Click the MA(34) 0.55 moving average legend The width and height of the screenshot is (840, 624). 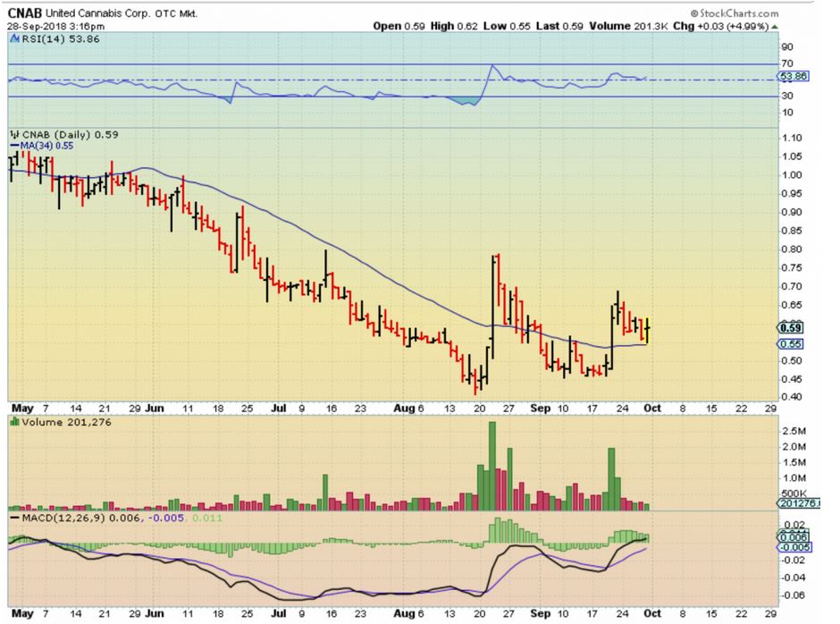(x=42, y=146)
